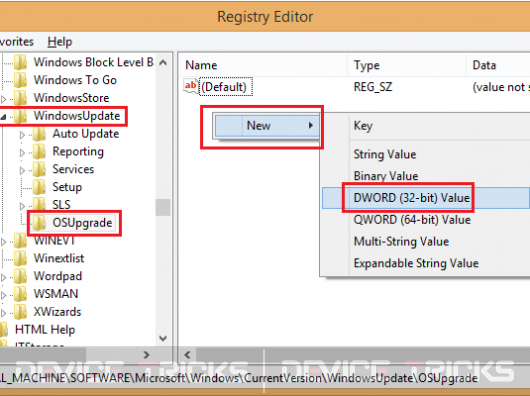Open the New submenu in context menu
Screen dimensions: 530x396
(267, 126)
